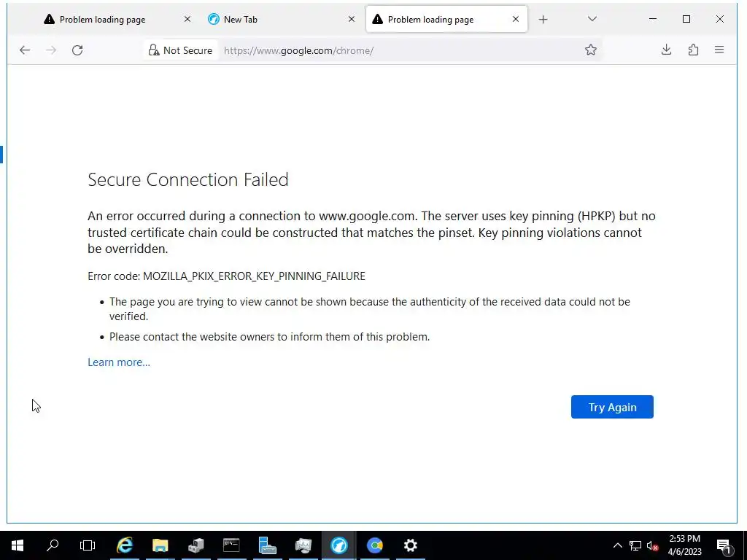Open the notification center icon
This screenshot has width=747, height=560.
(x=724, y=545)
